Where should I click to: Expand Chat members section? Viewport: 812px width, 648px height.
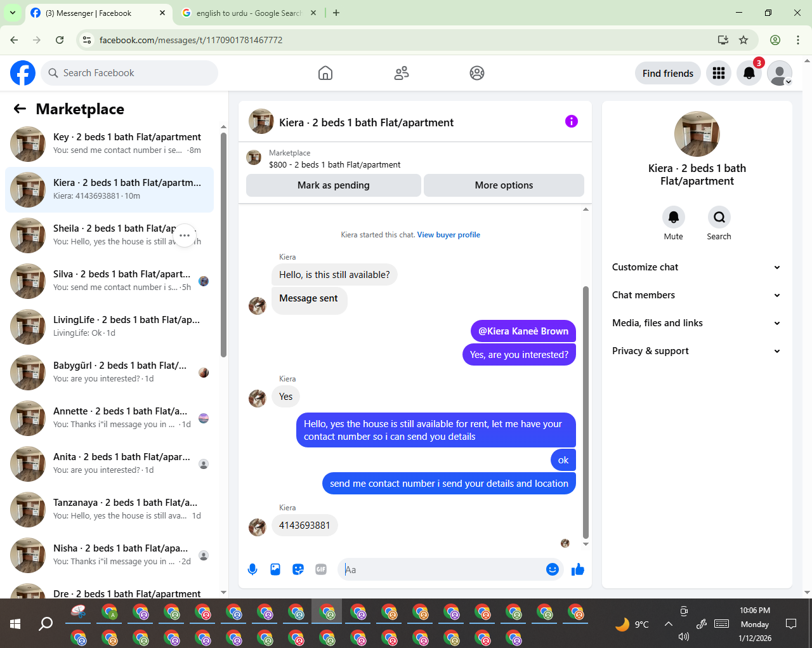pyautogui.click(x=697, y=295)
